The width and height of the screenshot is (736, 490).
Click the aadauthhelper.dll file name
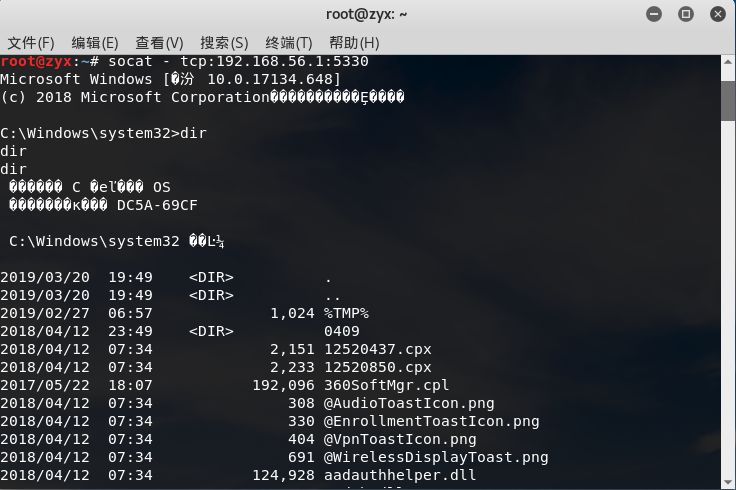tap(400, 475)
